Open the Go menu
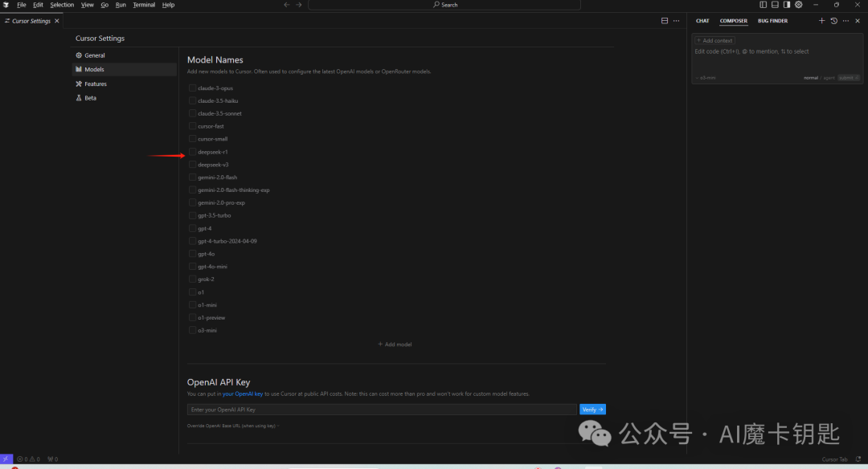 point(104,5)
